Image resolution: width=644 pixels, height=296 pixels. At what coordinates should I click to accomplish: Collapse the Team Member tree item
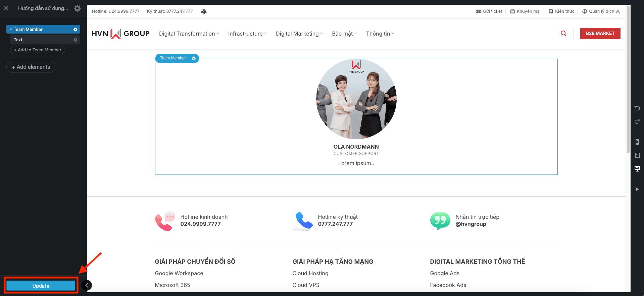11,30
